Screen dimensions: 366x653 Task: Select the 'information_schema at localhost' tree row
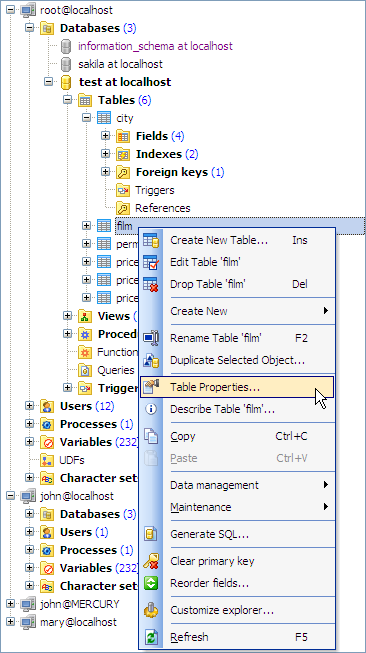point(155,46)
